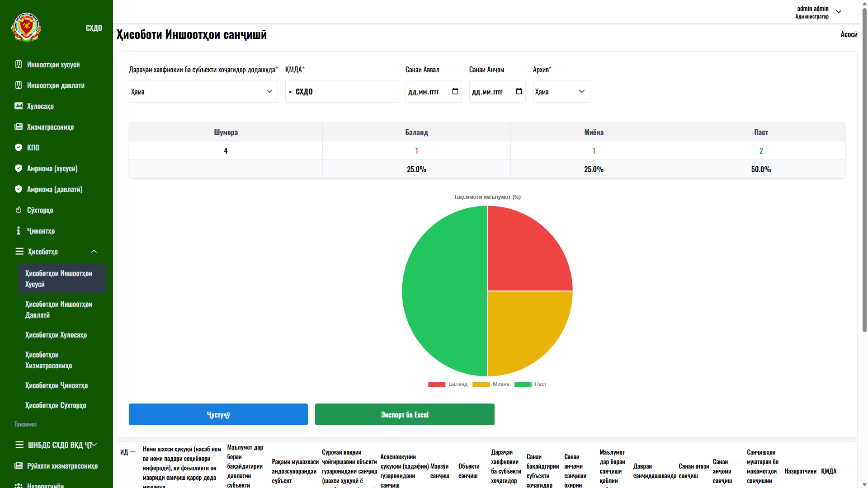Click the Экспорт ба Excel button
The width and height of the screenshot is (868, 488).
[x=405, y=414]
